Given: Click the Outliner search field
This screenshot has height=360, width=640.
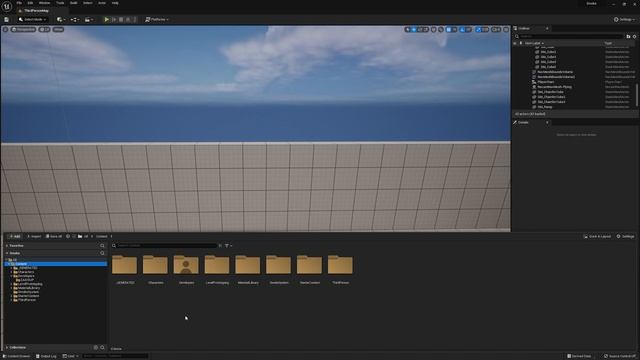Looking at the screenshot, I should click(569, 36).
